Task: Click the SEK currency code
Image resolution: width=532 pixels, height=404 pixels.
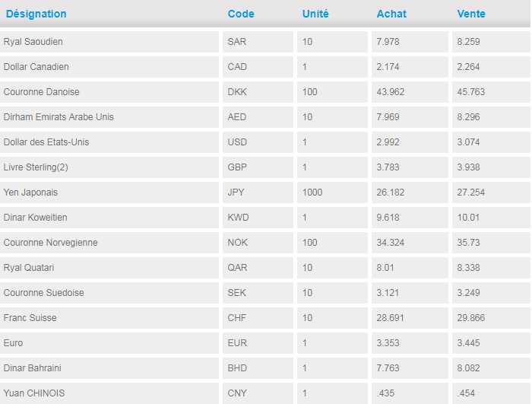Action: [236, 293]
